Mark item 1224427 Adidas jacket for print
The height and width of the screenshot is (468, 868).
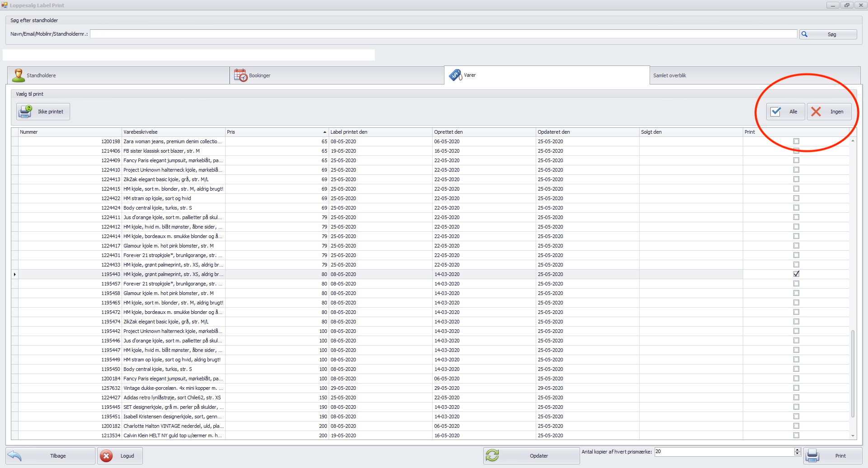797,398
